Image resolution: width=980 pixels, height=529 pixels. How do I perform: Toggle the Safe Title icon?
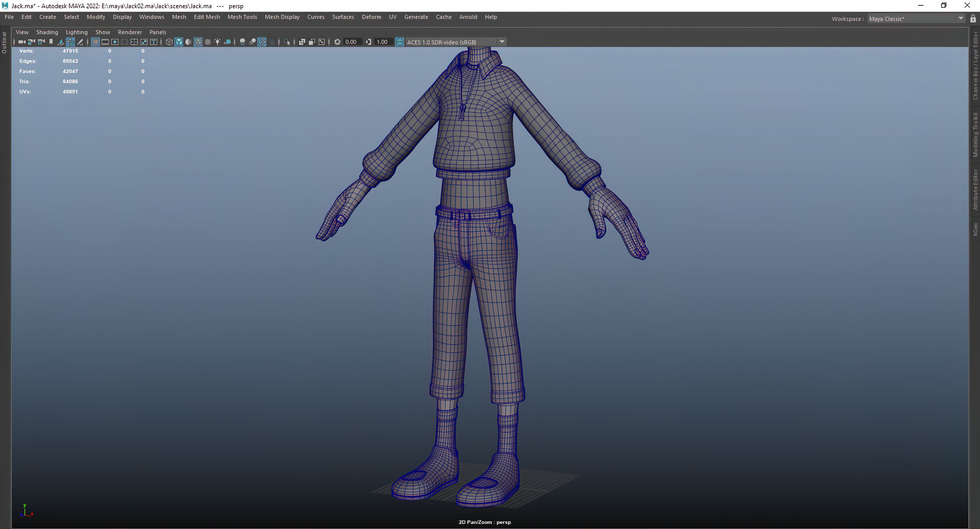(154, 42)
